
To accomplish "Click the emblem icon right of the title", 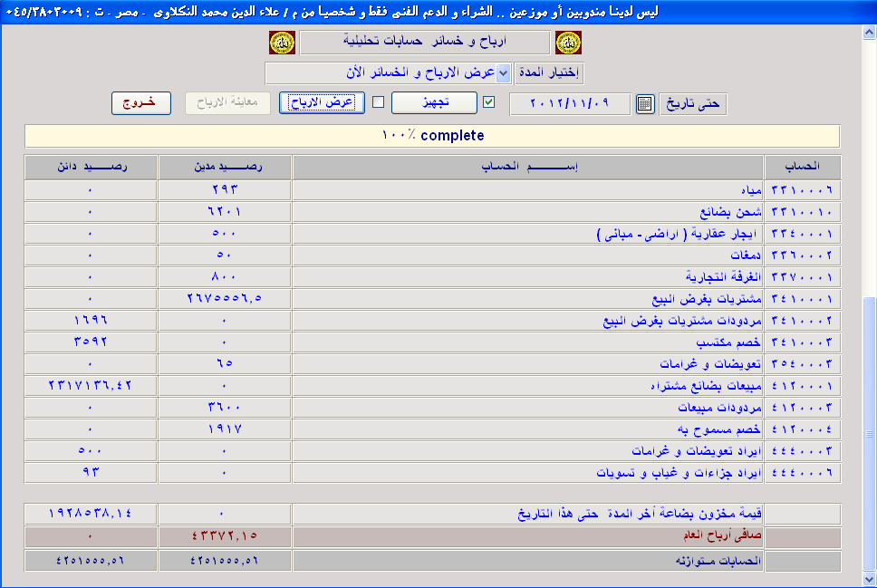I will 568,43.
